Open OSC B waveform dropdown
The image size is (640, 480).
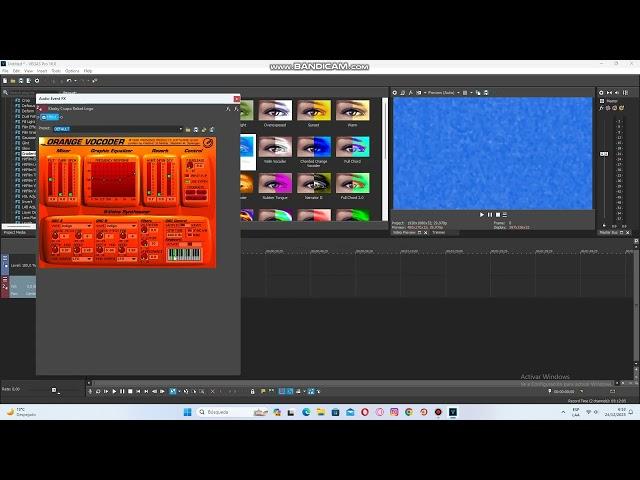tap(120, 226)
